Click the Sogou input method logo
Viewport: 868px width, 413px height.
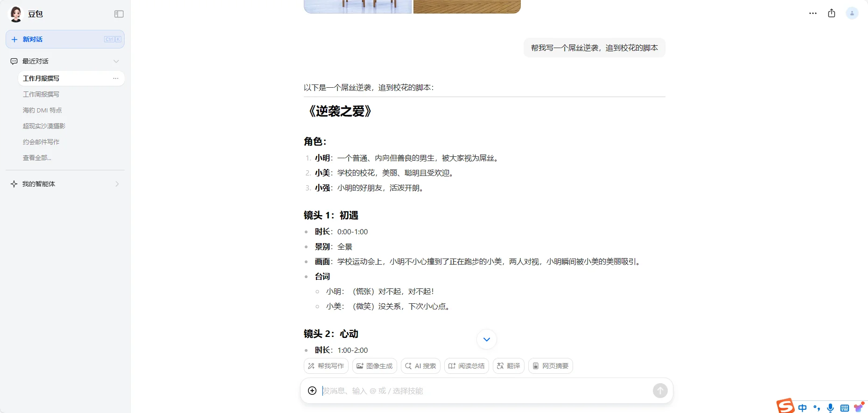(x=785, y=406)
